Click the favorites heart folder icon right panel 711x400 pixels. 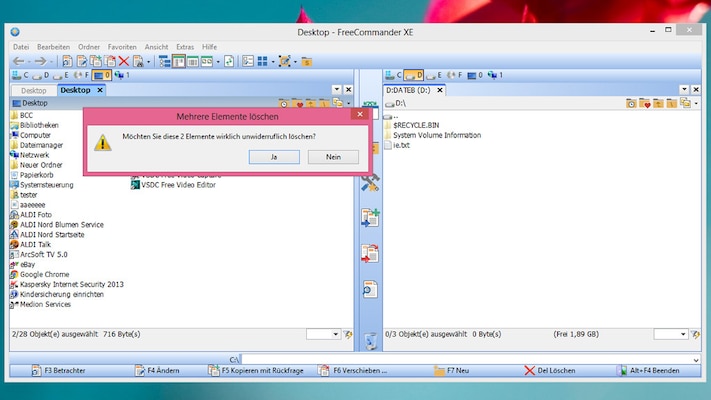pyautogui.click(x=646, y=103)
